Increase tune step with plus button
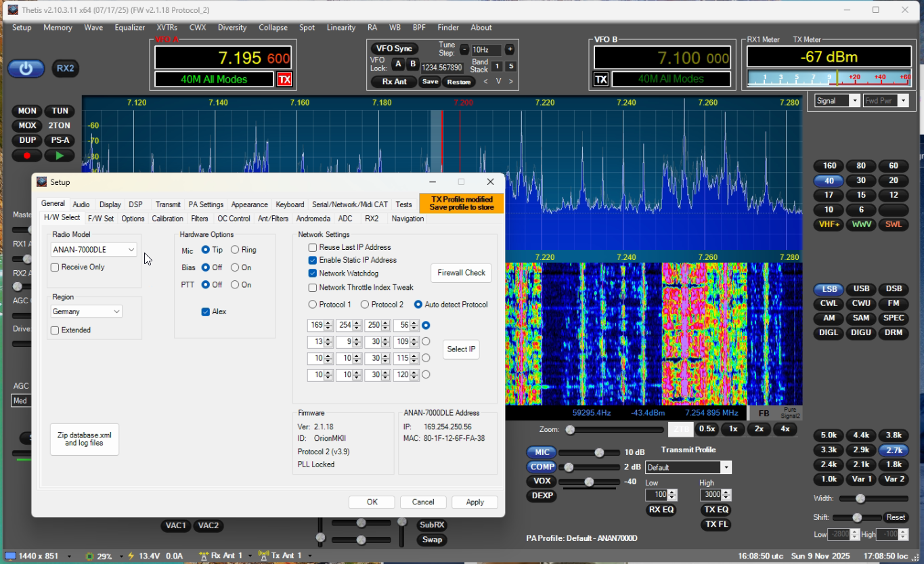This screenshot has width=924, height=564. tap(510, 49)
